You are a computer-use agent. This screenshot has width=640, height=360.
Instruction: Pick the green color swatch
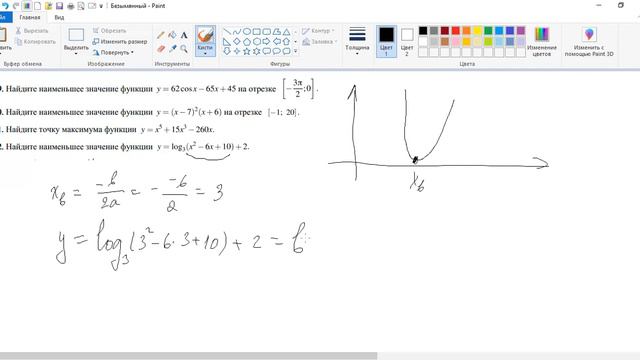click(488, 31)
